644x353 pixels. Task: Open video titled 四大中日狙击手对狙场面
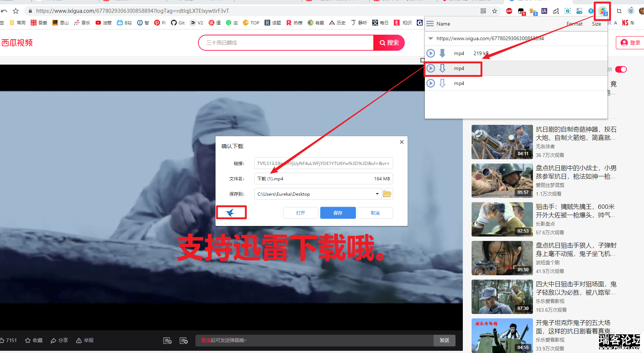576,288
